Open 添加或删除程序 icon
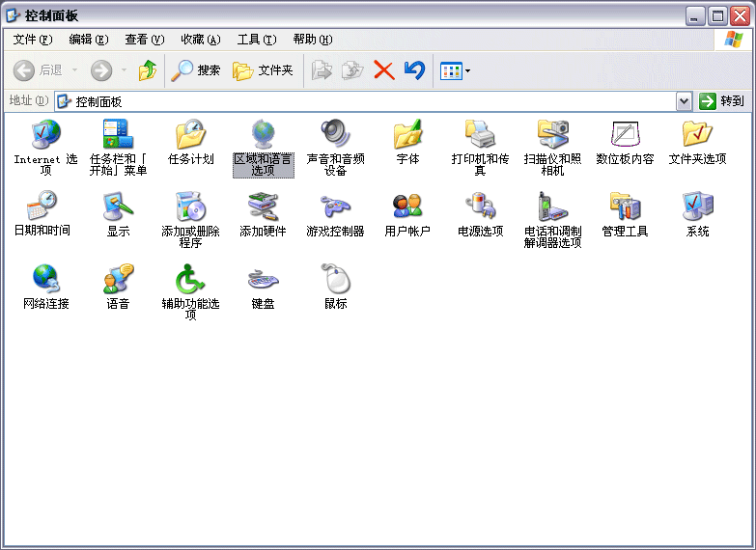 coord(190,206)
